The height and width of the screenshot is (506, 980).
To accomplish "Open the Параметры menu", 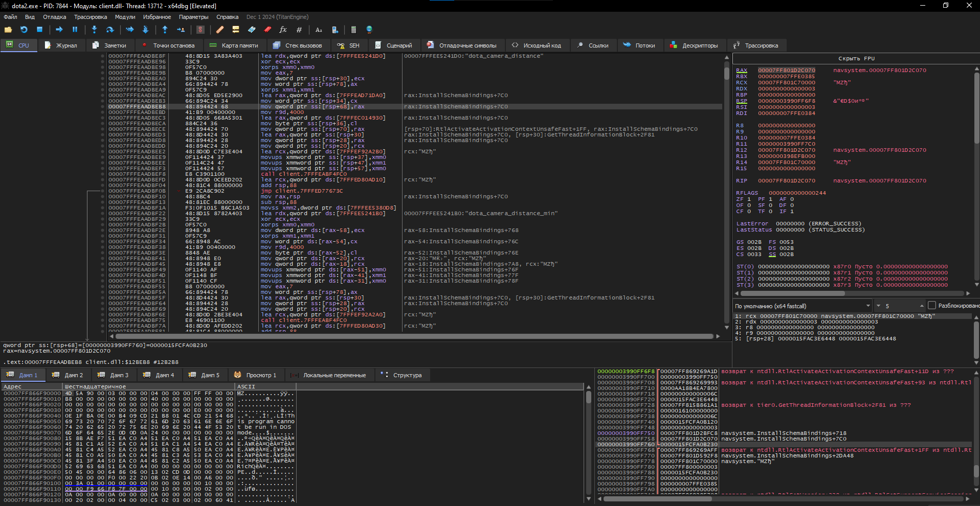I will (193, 17).
